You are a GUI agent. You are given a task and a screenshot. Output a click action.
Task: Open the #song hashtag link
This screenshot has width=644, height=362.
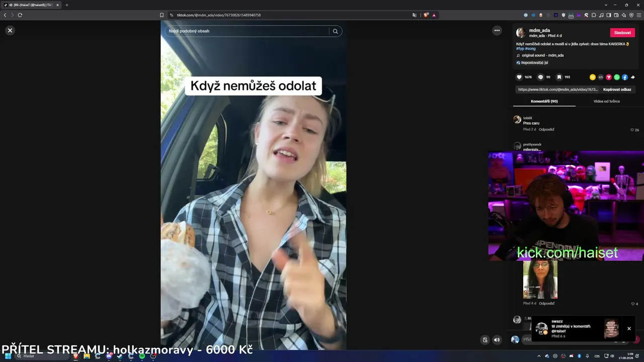530,49
